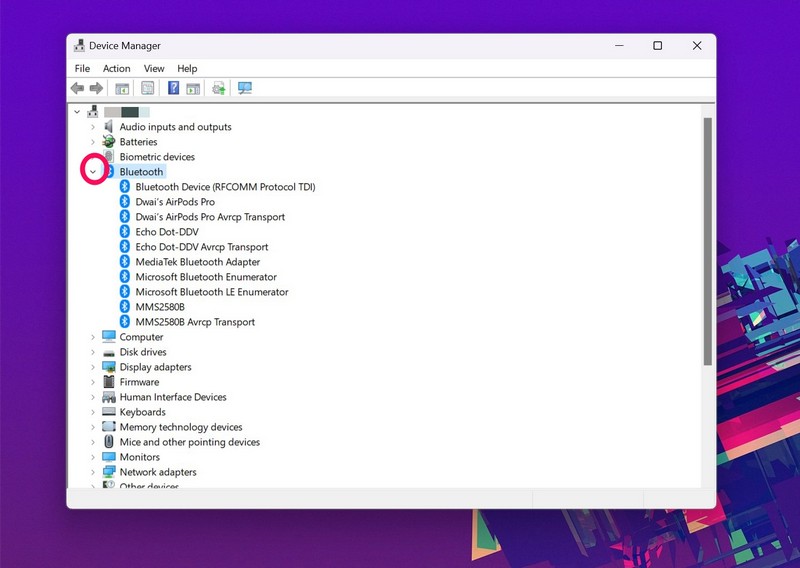Screen dimensions: 800x568
Task: Select Microsoft Bluetooth LE Enumerator
Action: click(211, 292)
